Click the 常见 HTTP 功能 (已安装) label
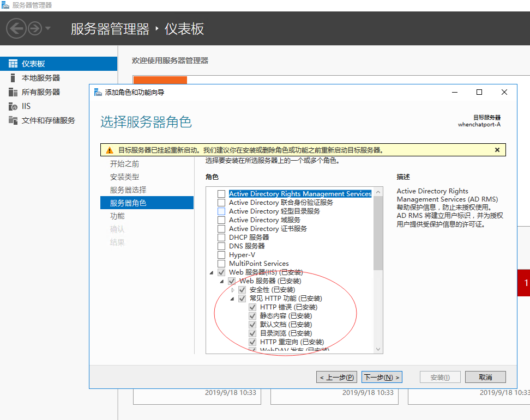 [x=286, y=299]
